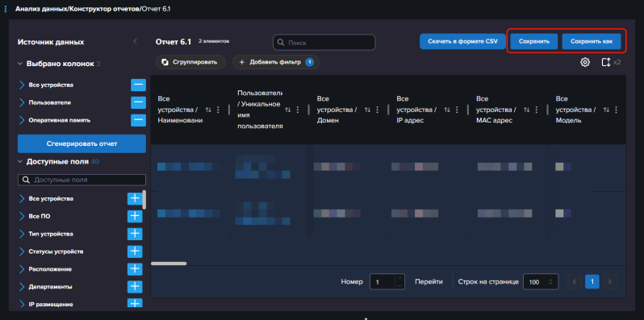Collapse the Источник данных side panel
The width and height of the screenshot is (644, 320).
coord(135,41)
